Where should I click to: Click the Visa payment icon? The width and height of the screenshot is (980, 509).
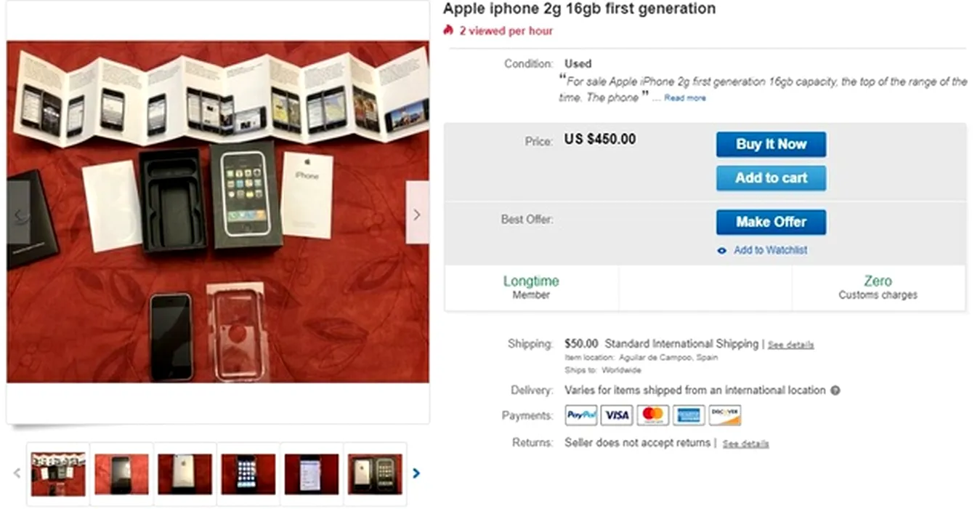(617, 415)
